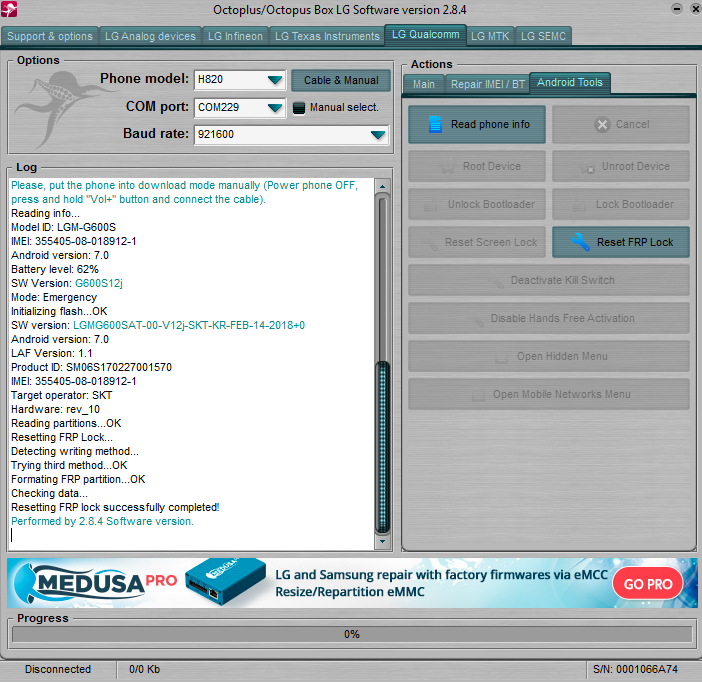
Task: Click the log scroll up arrow
Action: (x=382, y=186)
